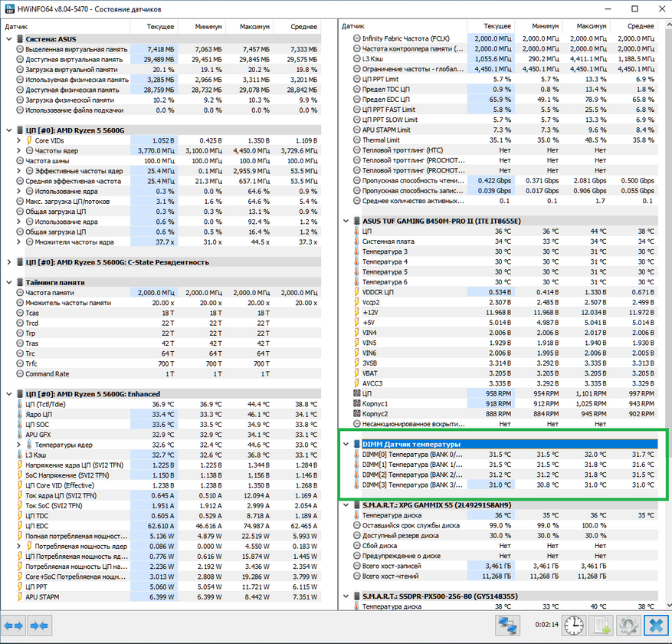Click lightning icon beside +12V

point(356,312)
